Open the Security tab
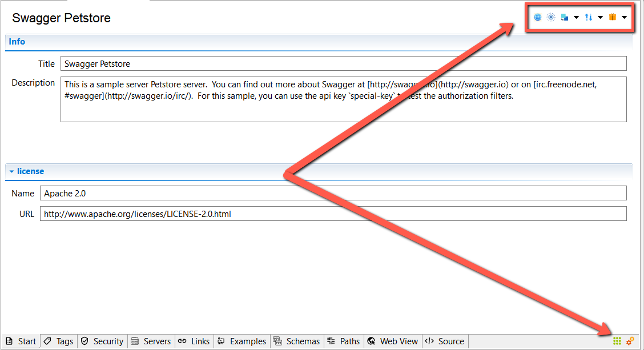644x350 pixels. pos(103,341)
